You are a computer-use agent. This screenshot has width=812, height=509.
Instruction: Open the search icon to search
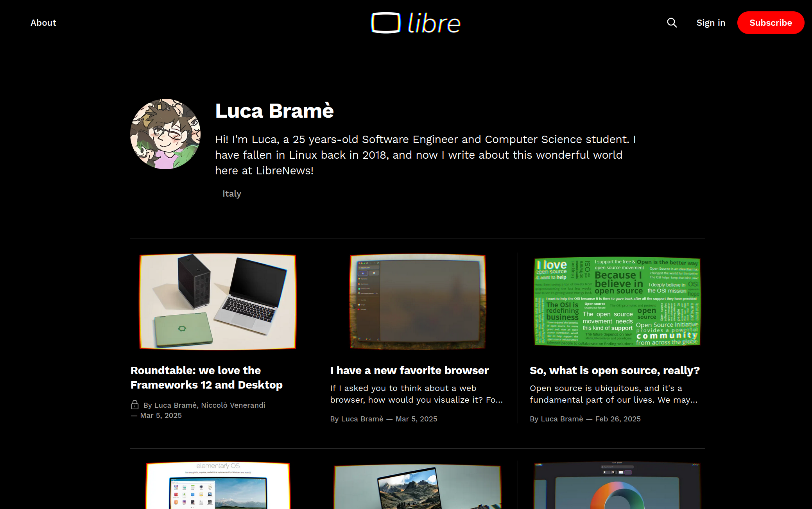(672, 22)
